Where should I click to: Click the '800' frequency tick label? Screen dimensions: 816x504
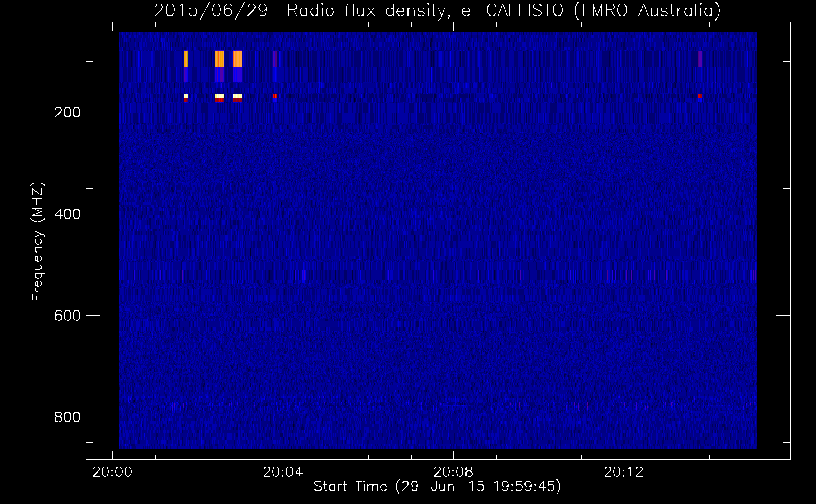68,417
